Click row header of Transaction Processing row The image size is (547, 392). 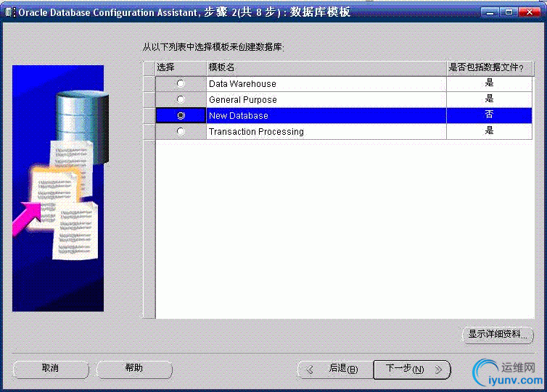click(149, 131)
